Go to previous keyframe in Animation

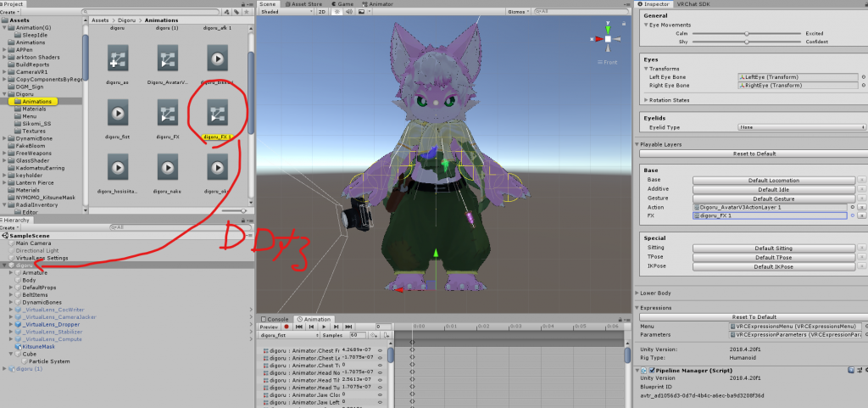(x=312, y=327)
